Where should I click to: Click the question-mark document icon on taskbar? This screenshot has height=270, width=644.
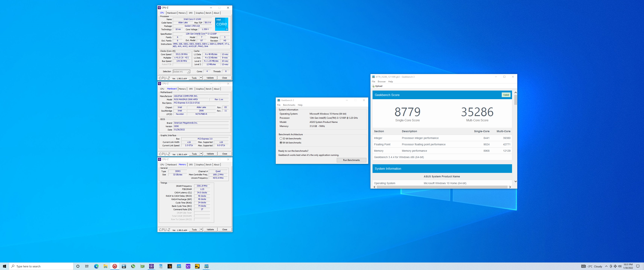click(x=160, y=266)
